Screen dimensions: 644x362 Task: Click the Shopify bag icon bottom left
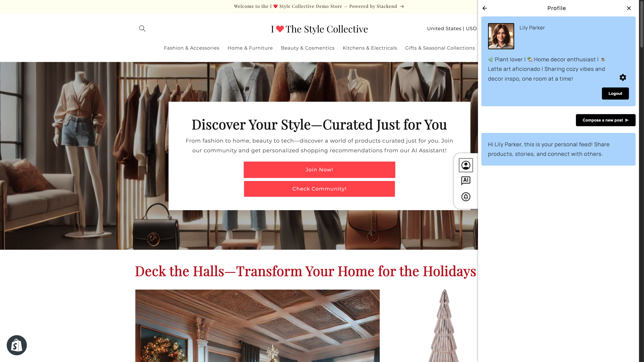[17, 345]
